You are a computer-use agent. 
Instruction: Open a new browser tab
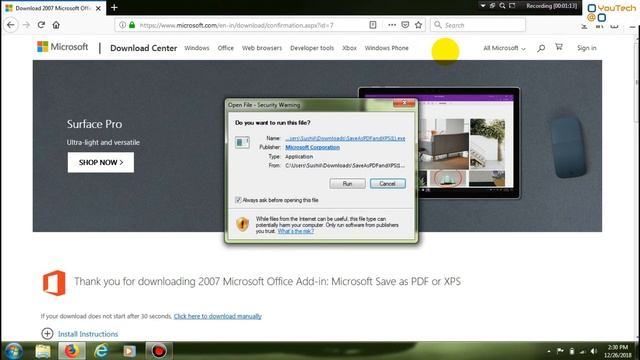[114, 7]
